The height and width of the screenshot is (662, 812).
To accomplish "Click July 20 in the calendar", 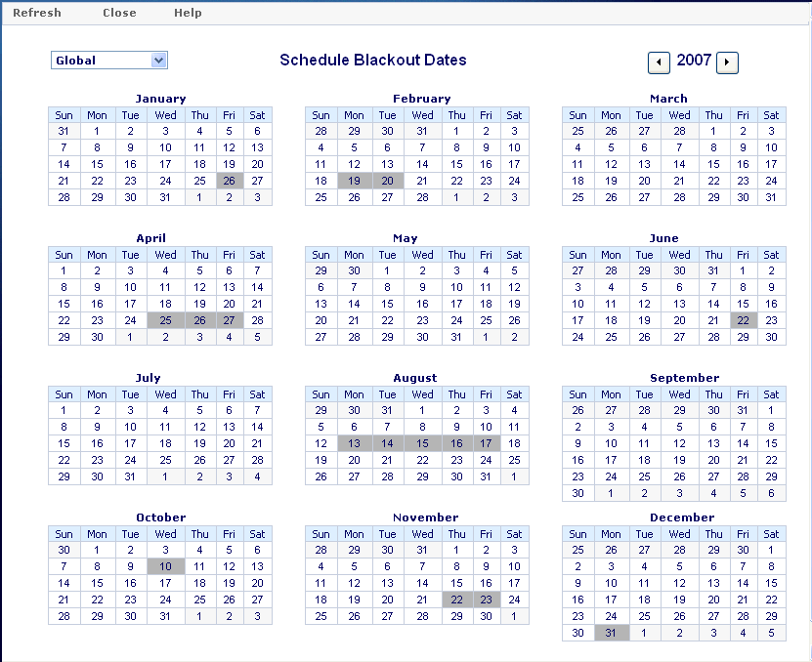I will (x=230, y=443).
